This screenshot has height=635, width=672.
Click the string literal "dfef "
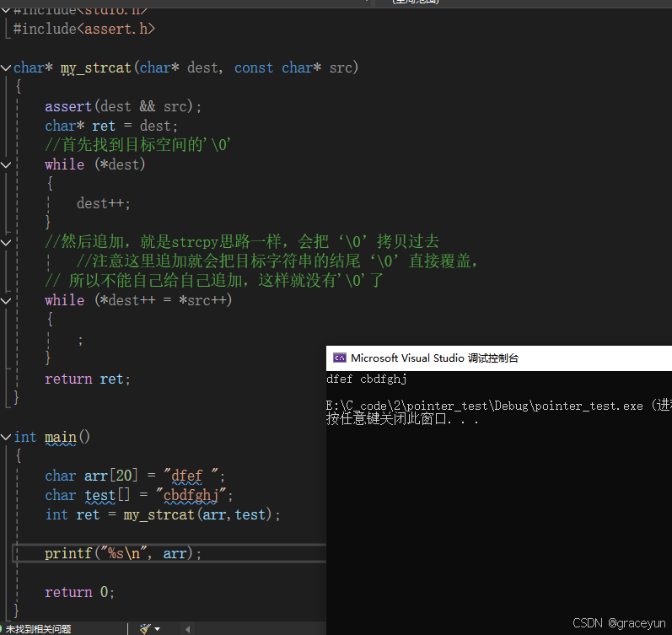click(x=191, y=476)
